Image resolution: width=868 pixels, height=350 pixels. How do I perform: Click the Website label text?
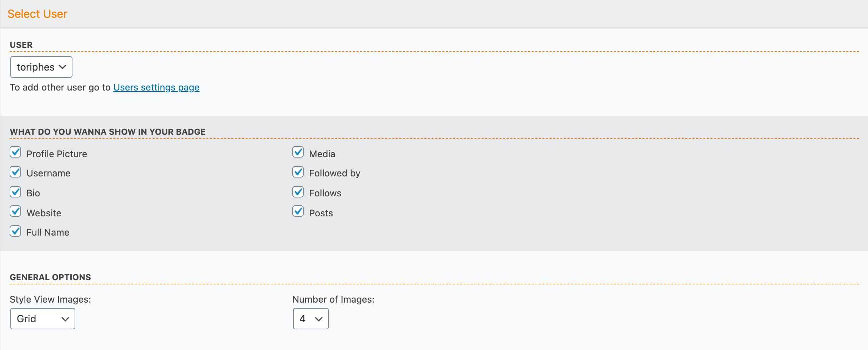click(44, 213)
